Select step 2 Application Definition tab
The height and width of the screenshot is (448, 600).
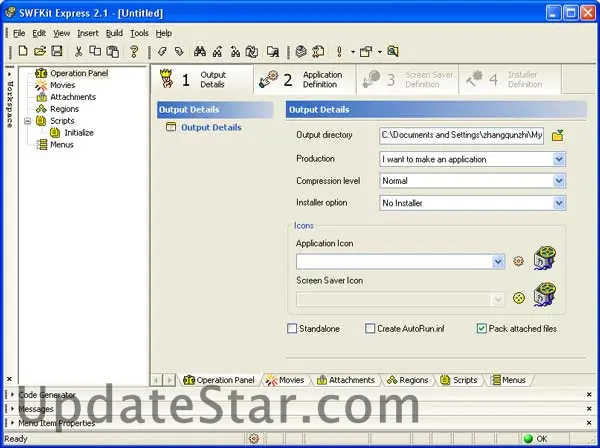[305, 79]
